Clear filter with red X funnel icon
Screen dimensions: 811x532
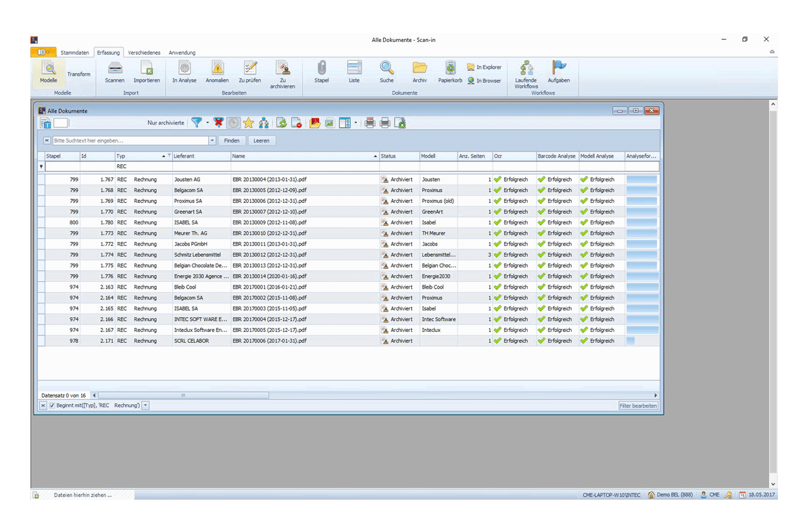click(x=218, y=122)
